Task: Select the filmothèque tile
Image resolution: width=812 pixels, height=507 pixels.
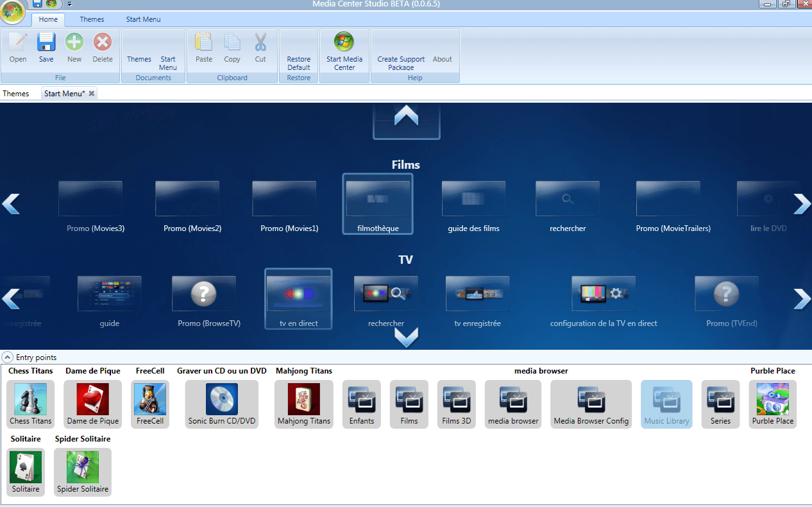Action: 378,204
